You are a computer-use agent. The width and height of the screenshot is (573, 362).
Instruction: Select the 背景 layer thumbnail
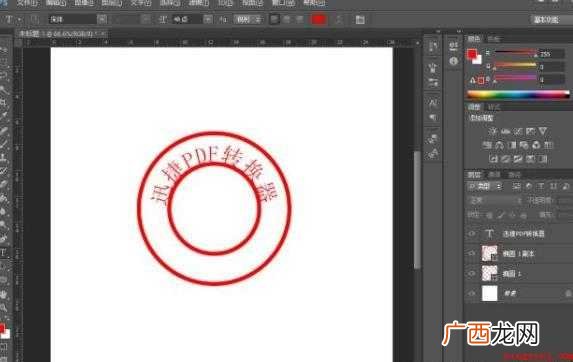point(490,293)
